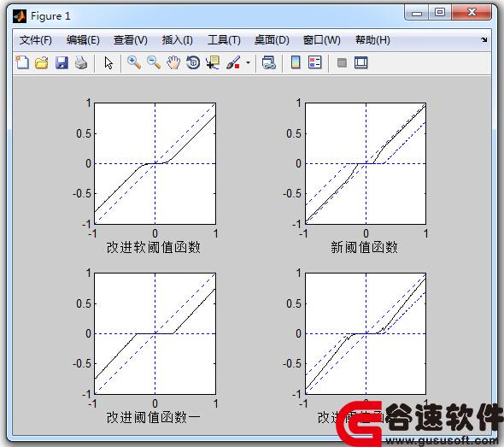Minimize the Figure 1 window

(417, 13)
